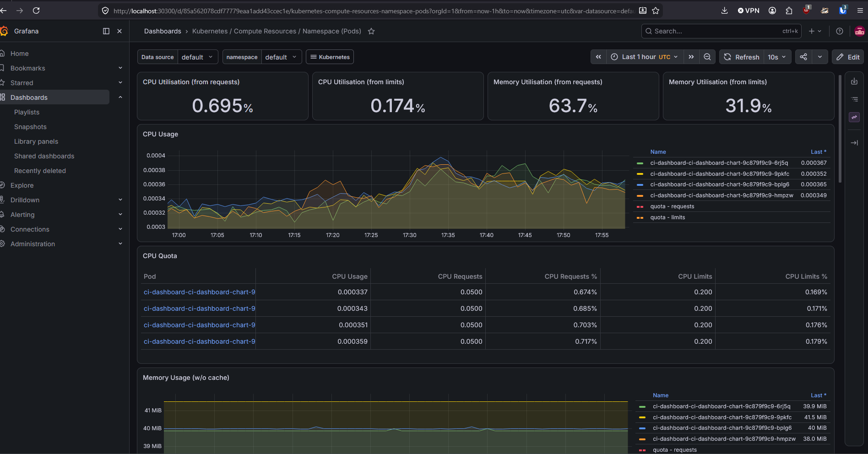Screen dimensions: 868x454
Task: Open Snapshots under Dashboards
Action: point(30,127)
